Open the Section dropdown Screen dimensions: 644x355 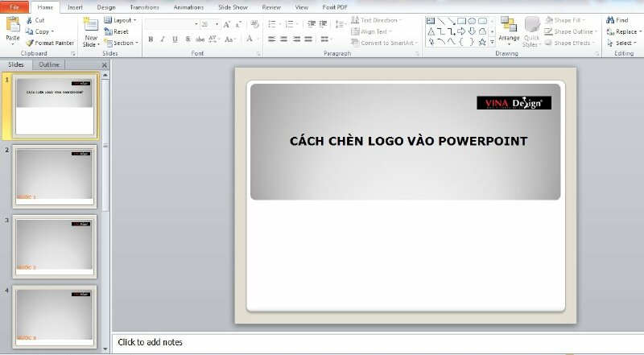122,43
